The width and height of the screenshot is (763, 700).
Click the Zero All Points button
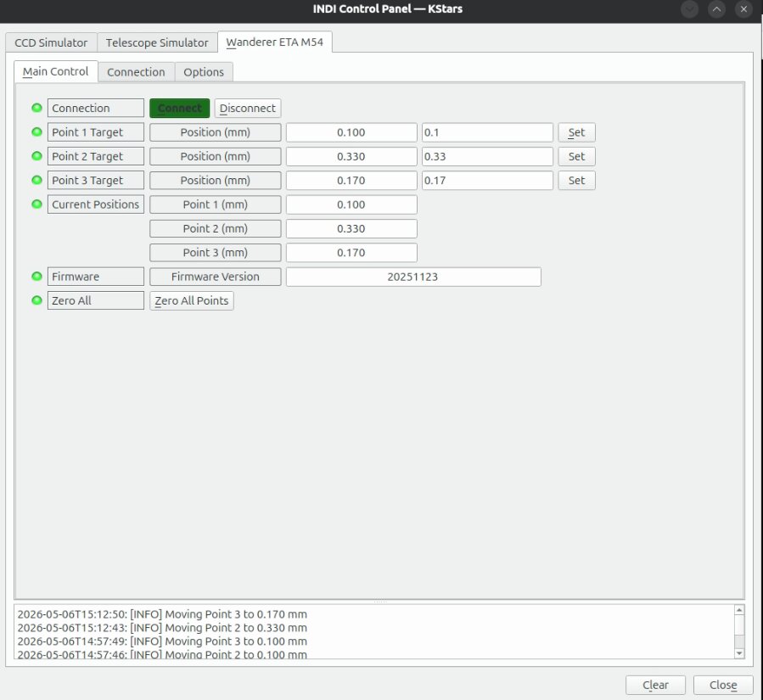192,300
